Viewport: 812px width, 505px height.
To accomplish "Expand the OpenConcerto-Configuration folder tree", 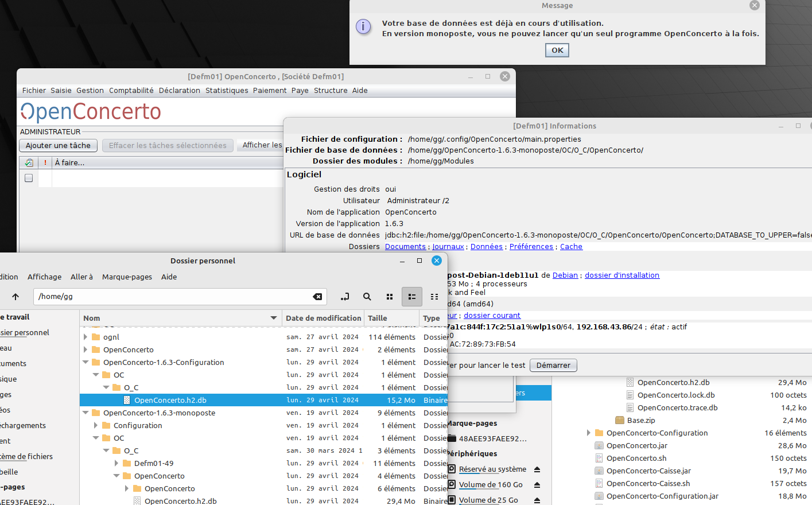I will [x=588, y=433].
